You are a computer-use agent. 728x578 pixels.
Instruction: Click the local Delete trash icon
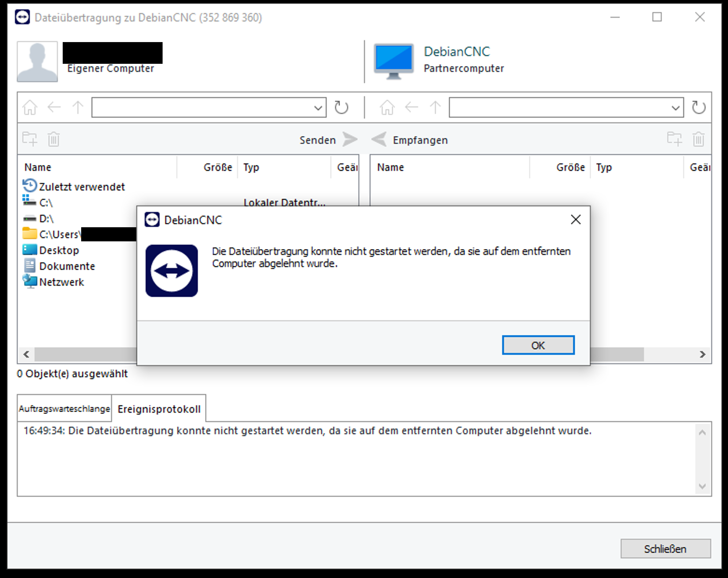53,139
